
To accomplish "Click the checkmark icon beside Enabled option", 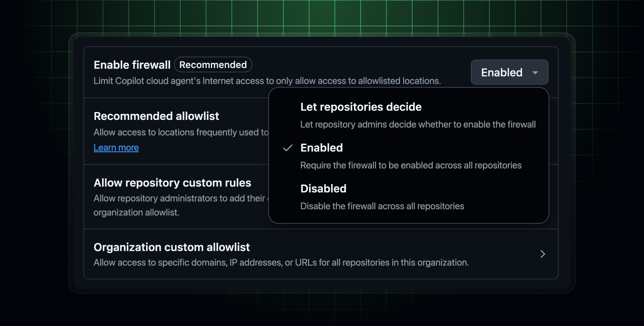I will coord(288,148).
